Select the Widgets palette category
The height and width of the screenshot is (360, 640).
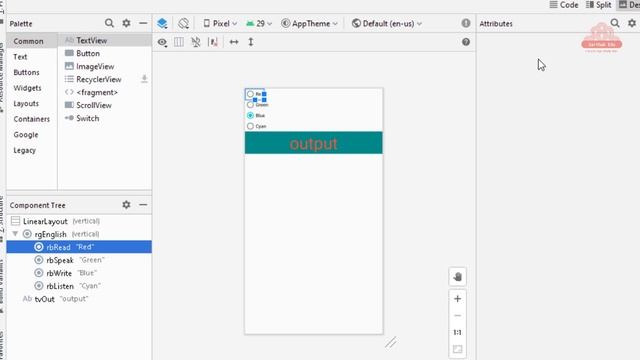pos(27,88)
